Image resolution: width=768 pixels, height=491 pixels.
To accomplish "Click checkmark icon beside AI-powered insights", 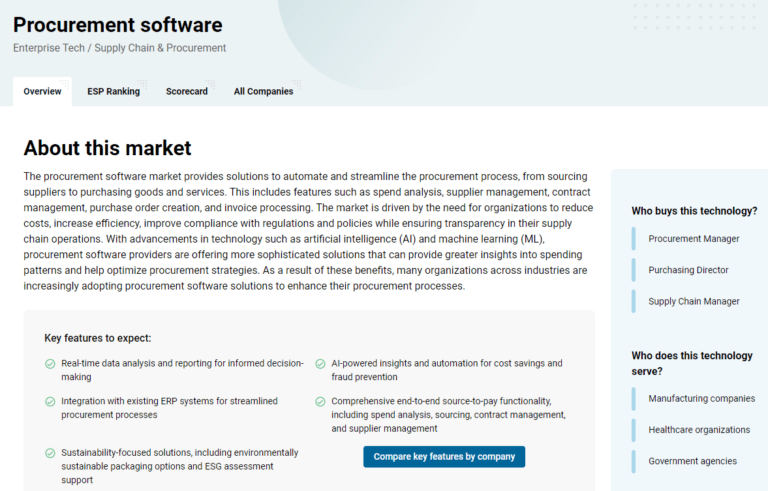I will 320,364.
